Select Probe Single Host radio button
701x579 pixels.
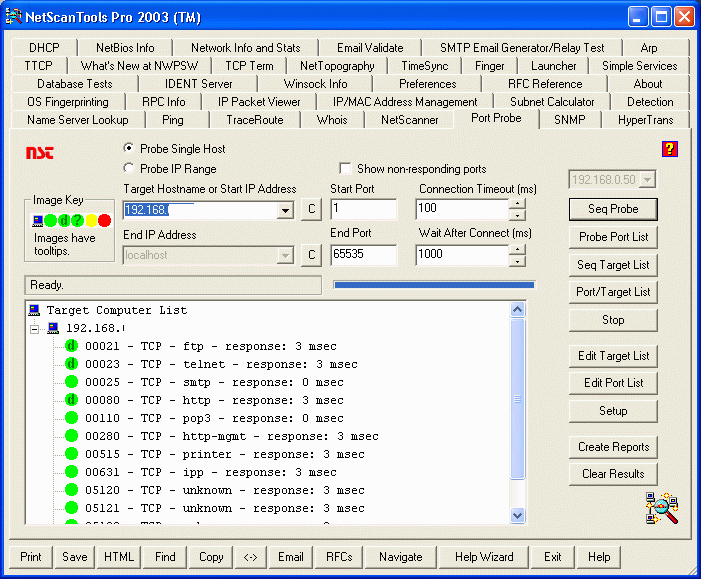coord(129,148)
